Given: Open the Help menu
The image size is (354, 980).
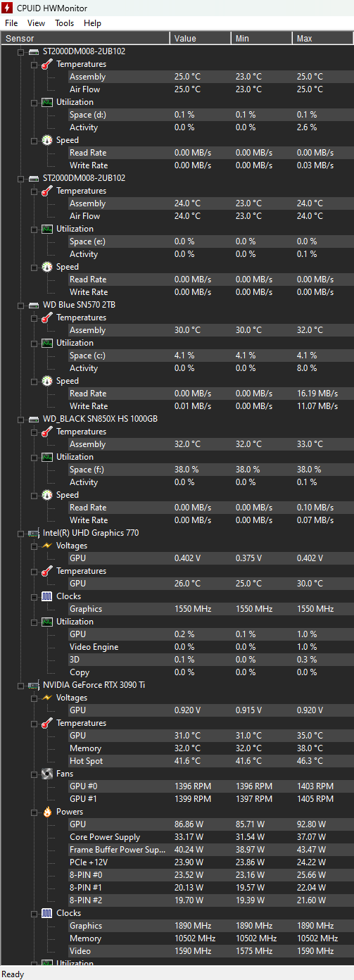Looking at the screenshot, I should (x=92, y=23).
